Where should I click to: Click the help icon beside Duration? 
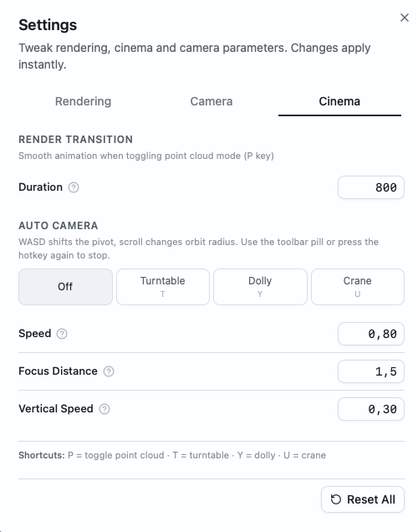point(74,187)
